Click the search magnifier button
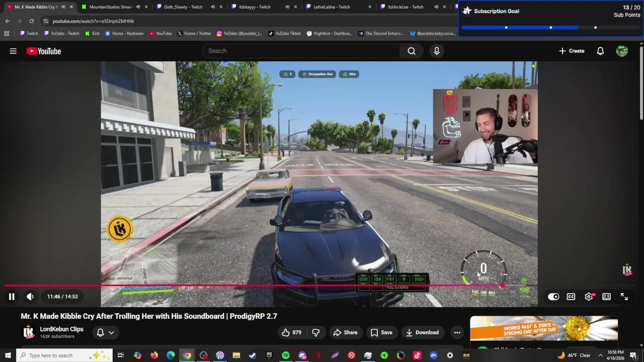This screenshot has height=362, width=644. pyautogui.click(x=412, y=51)
